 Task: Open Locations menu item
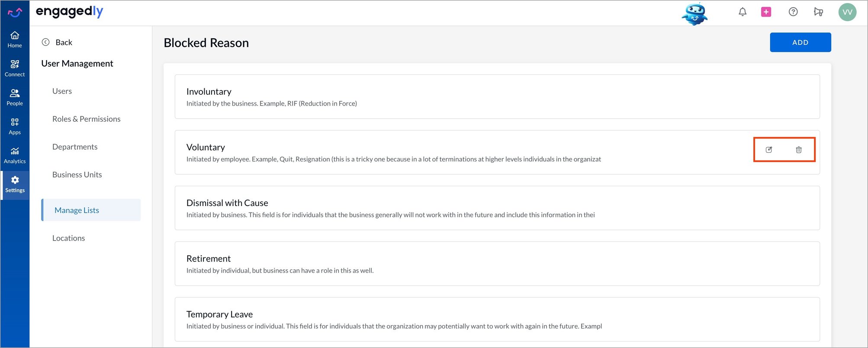pos(68,238)
